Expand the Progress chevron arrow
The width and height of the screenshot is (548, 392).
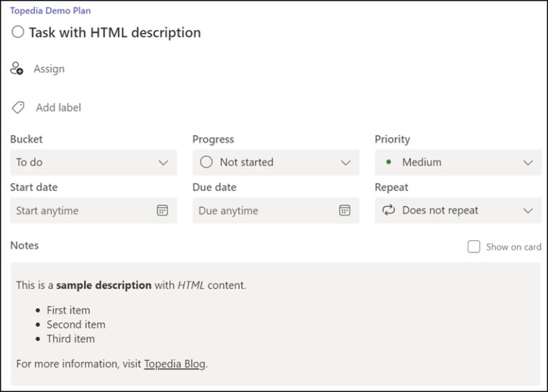tap(345, 163)
